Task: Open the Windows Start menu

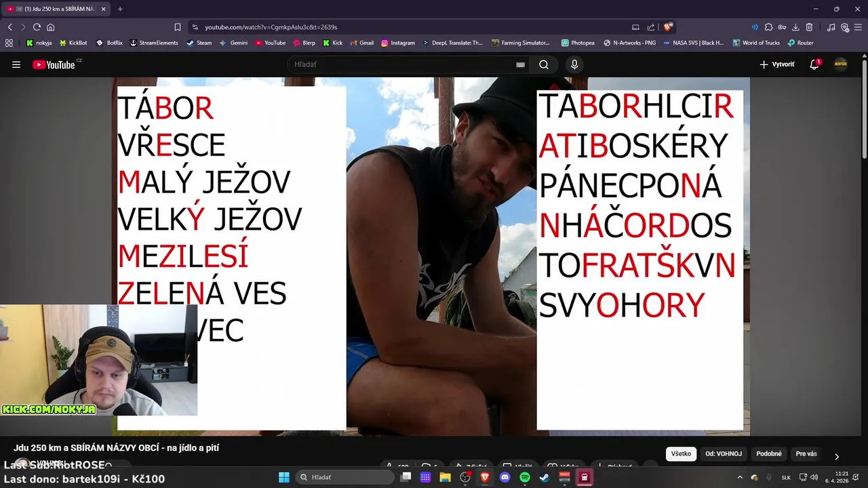Action: (x=283, y=477)
